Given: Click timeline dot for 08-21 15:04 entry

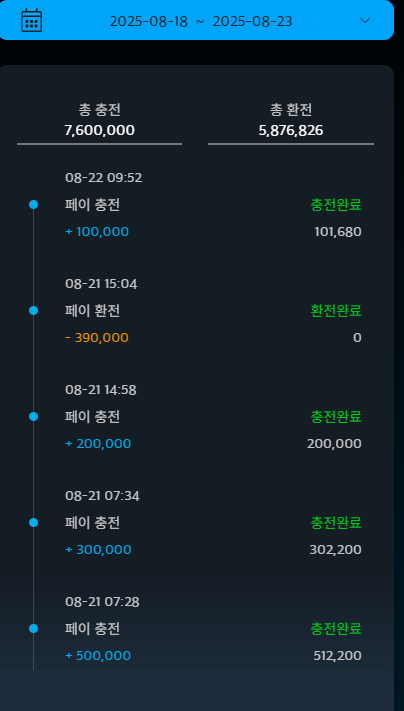Looking at the screenshot, I should (x=33, y=311).
